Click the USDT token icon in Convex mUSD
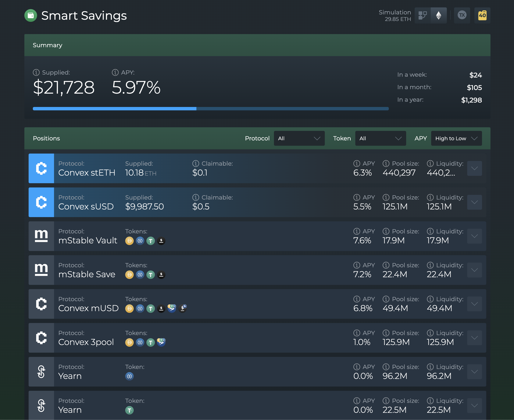Image resolution: width=514 pixels, height=420 pixels. pos(150,308)
